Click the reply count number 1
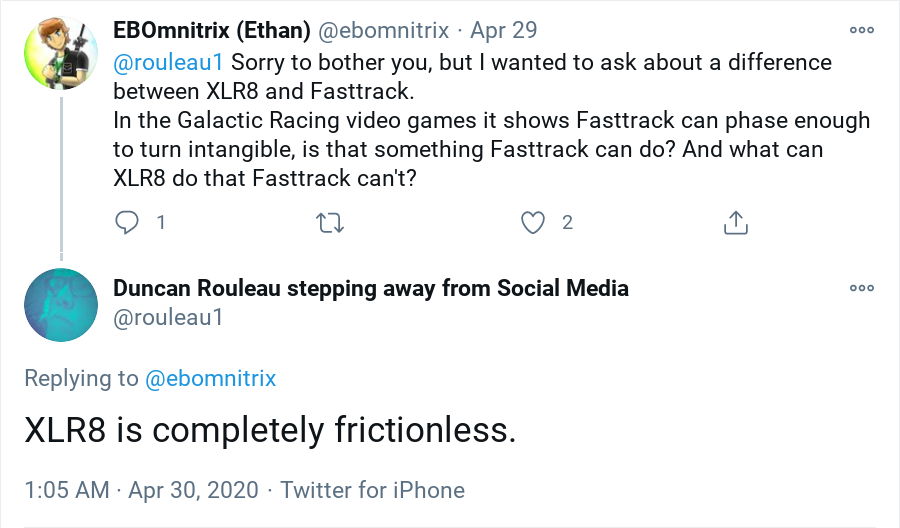 [160, 222]
